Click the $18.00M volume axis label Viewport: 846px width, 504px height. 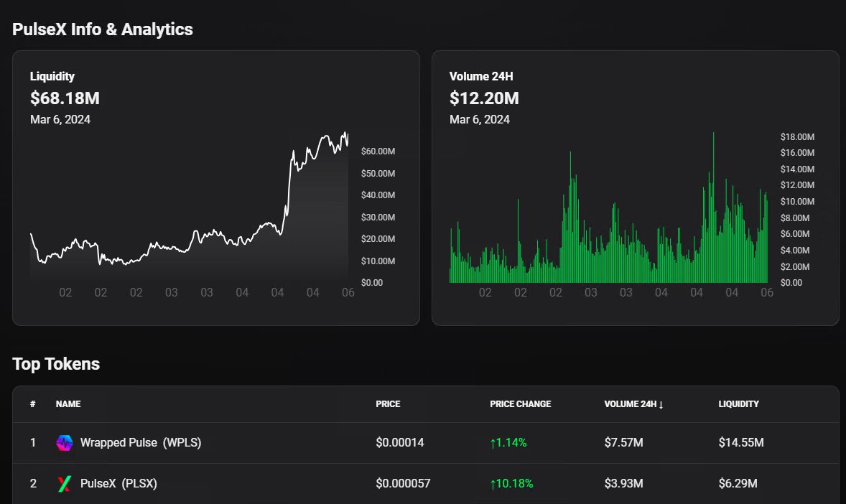coord(797,137)
